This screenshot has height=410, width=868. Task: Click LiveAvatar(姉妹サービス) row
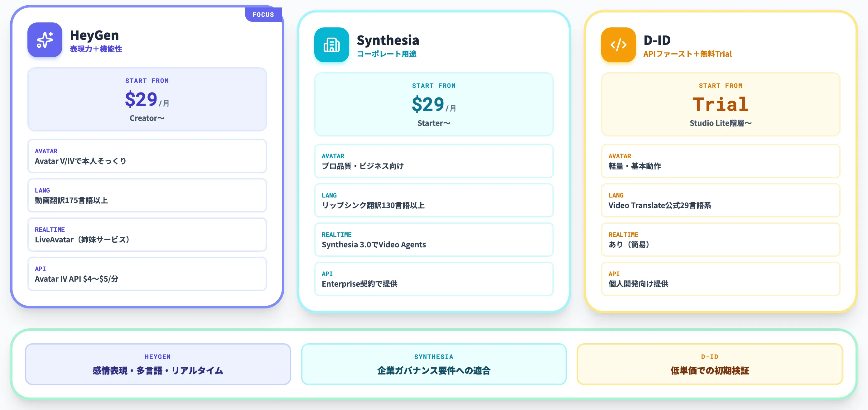(x=147, y=235)
